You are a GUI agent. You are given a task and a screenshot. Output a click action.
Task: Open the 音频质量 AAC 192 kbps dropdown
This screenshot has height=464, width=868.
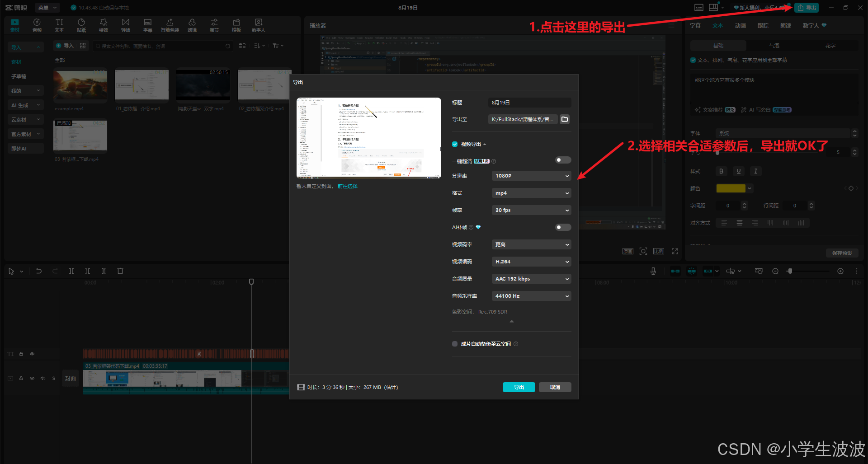tap(531, 279)
